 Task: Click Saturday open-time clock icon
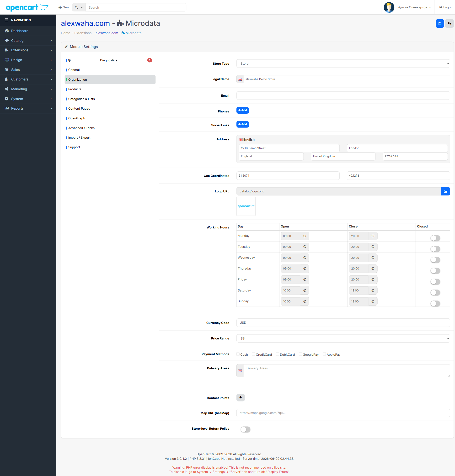click(305, 290)
